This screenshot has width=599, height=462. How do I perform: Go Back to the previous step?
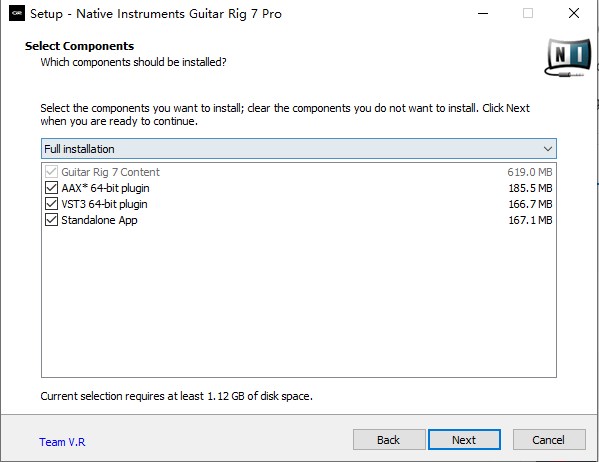[x=389, y=440]
